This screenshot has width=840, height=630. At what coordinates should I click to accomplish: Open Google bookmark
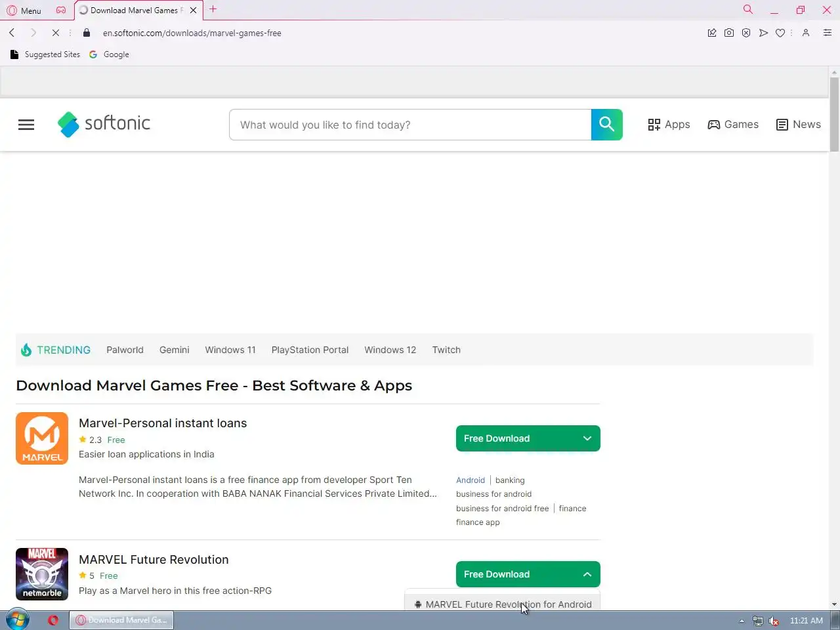coord(109,54)
